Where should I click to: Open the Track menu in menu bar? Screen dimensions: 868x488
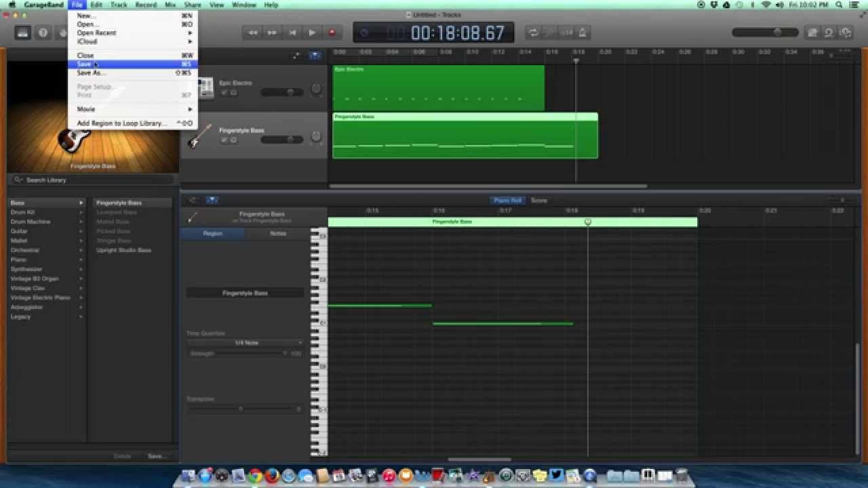[x=119, y=5]
